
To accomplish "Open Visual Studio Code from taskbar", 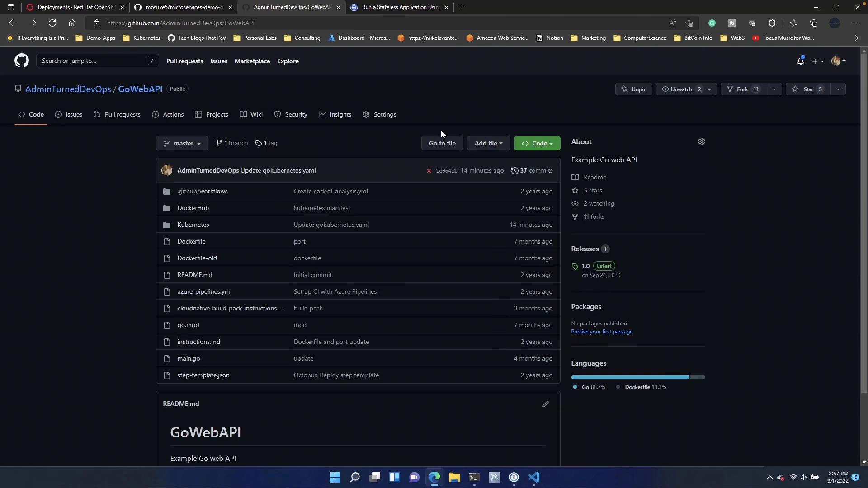I will [x=534, y=477].
